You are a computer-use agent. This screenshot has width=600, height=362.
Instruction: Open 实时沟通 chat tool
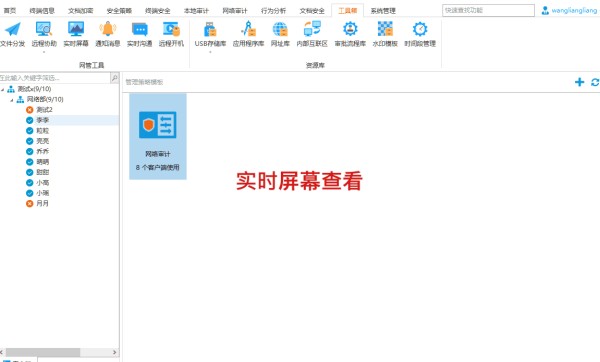coord(140,34)
